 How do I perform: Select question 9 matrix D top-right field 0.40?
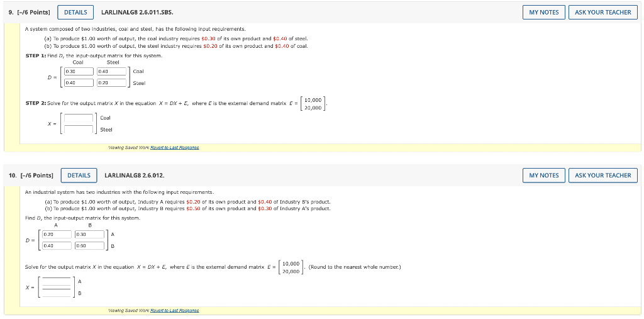(112, 72)
